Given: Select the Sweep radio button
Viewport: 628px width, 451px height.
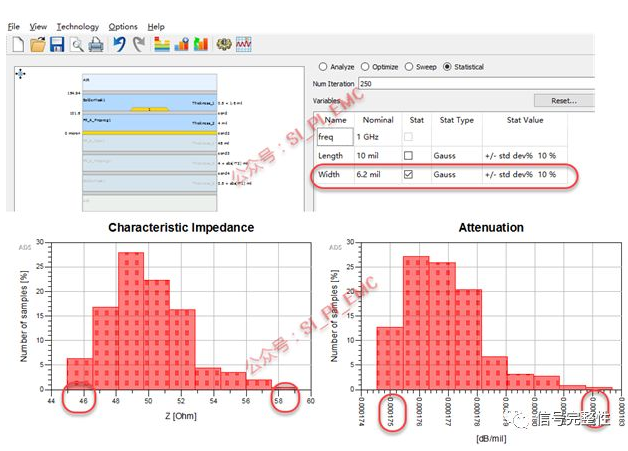Looking at the screenshot, I should pyautogui.click(x=409, y=66).
